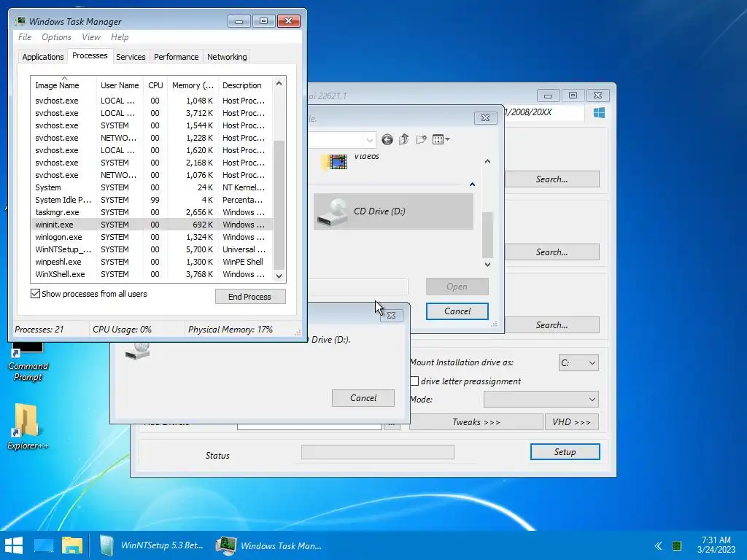Click the VHD >>> button
747x560 pixels.
(x=572, y=422)
